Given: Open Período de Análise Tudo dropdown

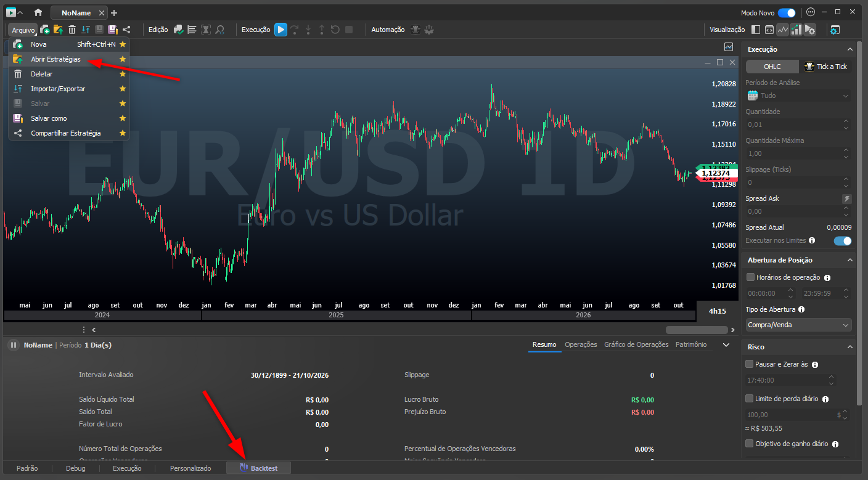Looking at the screenshot, I should point(798,96).
